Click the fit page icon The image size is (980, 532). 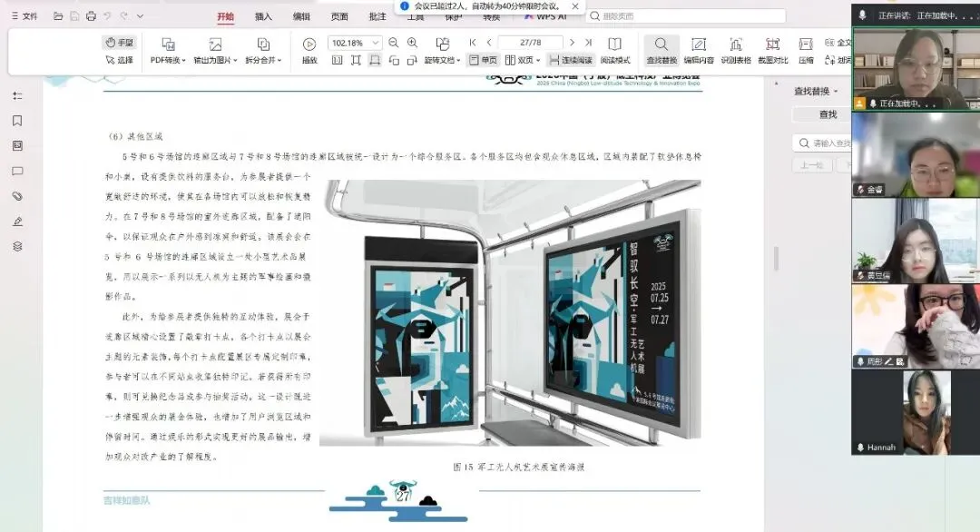point(356,61)
